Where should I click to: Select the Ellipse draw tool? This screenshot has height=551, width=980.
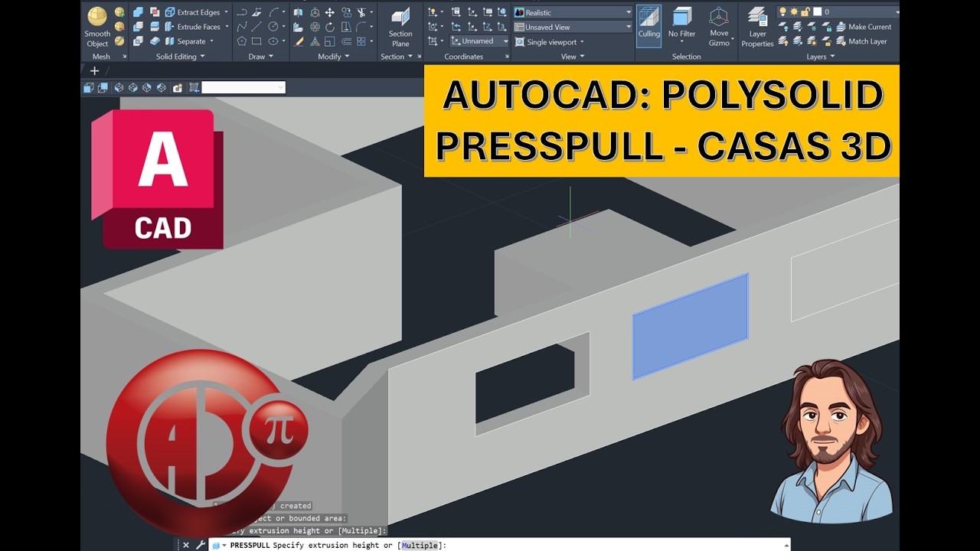[273, 41]
